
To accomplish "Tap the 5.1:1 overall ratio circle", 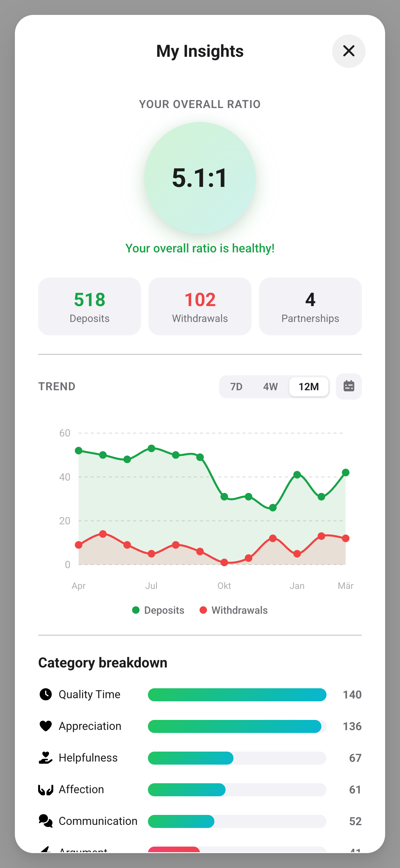I will [x=200, y=178].
